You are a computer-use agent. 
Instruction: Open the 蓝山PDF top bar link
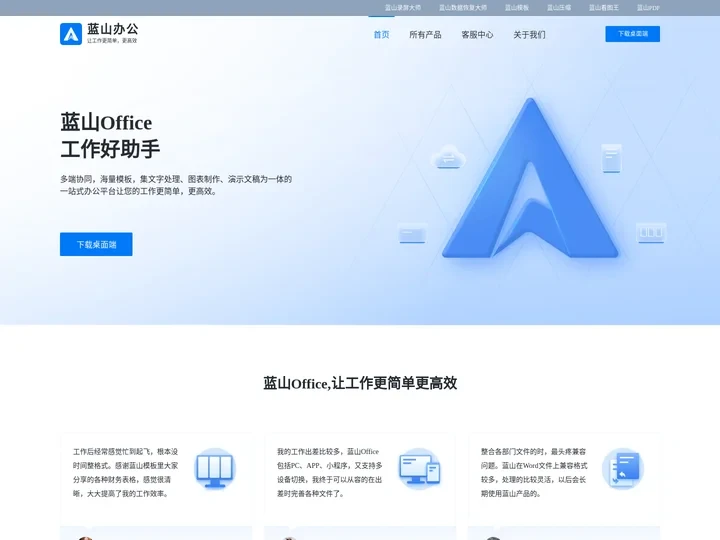tap(648, 8)
